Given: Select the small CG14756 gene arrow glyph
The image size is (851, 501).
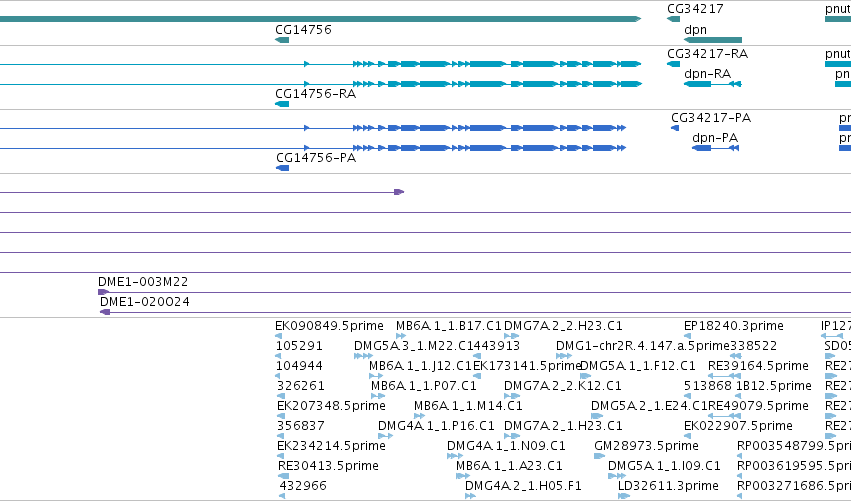Looking at the screenshot, I should (282, 40).
